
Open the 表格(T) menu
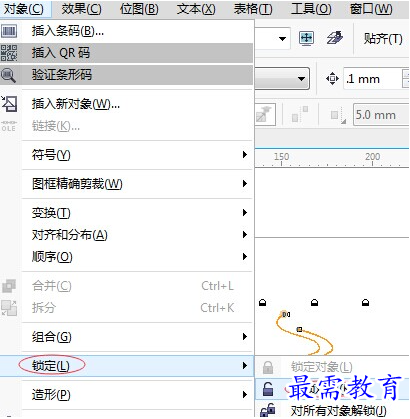[253, 9]
